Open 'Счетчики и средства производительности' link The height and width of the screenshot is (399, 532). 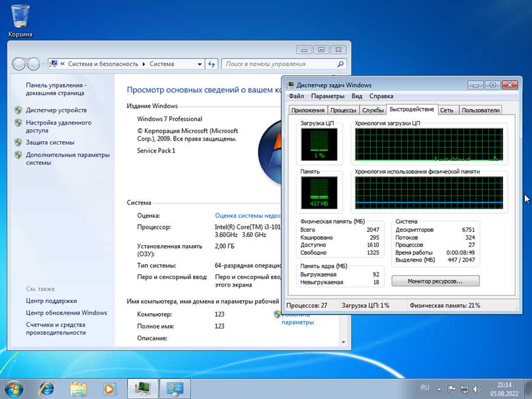[x=56, y=329]
